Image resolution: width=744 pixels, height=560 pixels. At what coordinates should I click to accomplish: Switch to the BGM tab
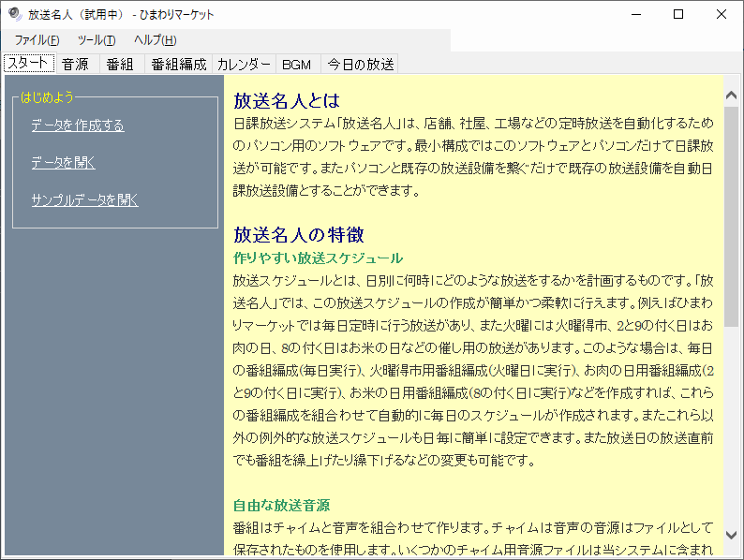[x=296, y=65]
